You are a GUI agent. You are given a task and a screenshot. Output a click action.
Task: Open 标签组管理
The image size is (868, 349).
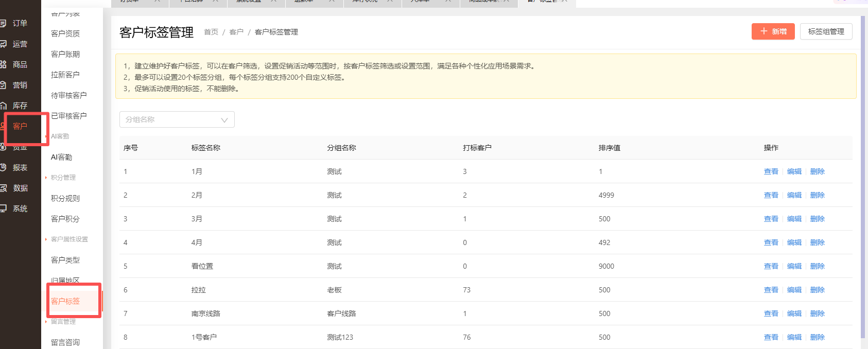pos(826,31)
